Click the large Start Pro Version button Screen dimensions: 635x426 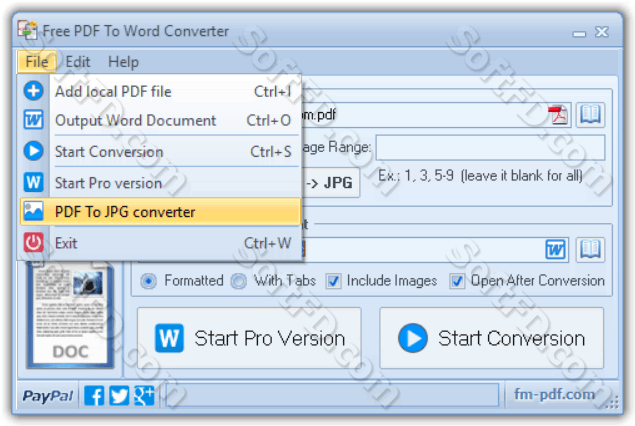(249, 338)
